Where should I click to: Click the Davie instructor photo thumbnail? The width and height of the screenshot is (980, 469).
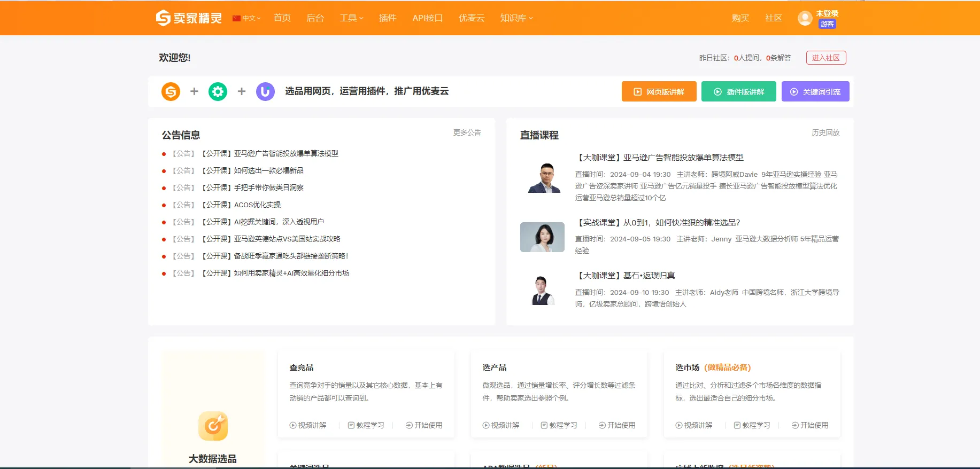[x=544, y=178]
